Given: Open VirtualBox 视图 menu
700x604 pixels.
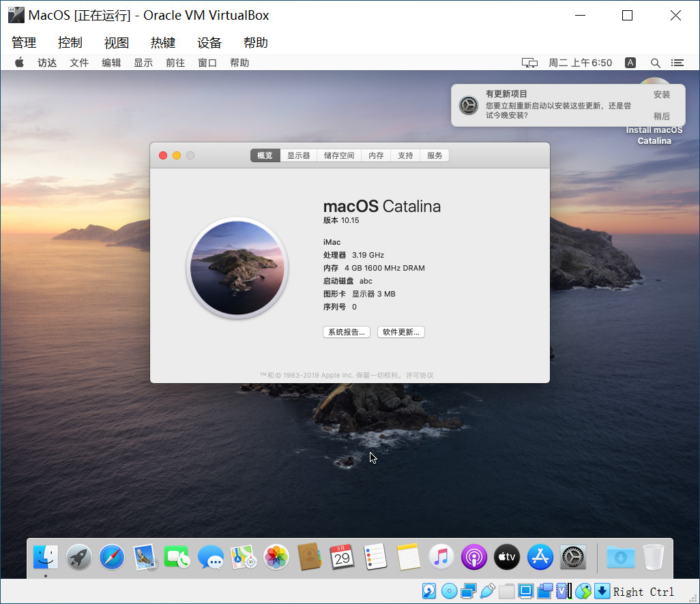Looking at the screenshot, I should (x=117, y=42).
